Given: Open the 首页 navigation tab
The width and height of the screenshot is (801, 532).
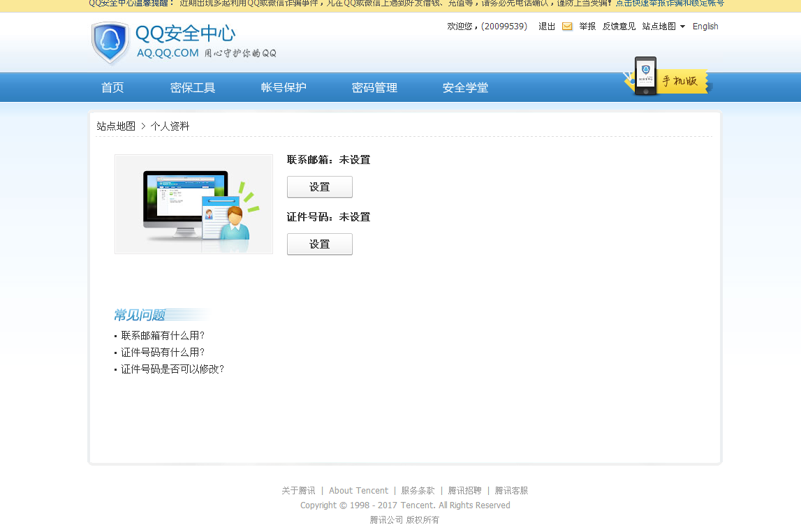Looking at the screenshot, I should 112,88.
